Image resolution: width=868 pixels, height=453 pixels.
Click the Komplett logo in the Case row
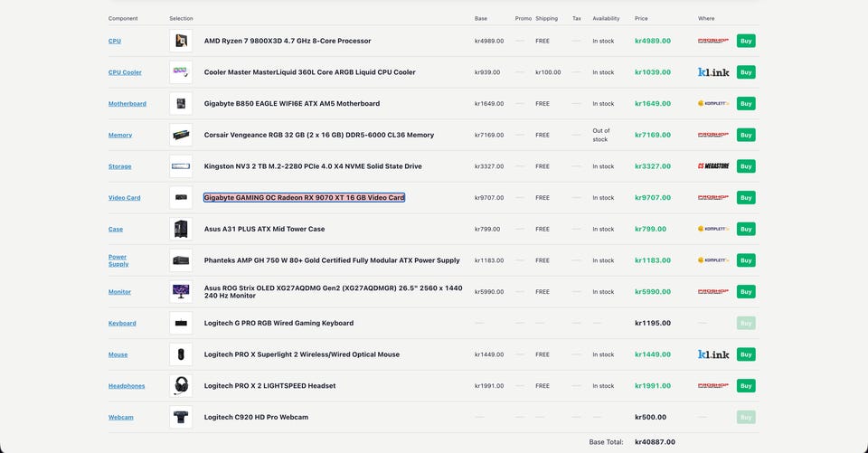point(713,229)
